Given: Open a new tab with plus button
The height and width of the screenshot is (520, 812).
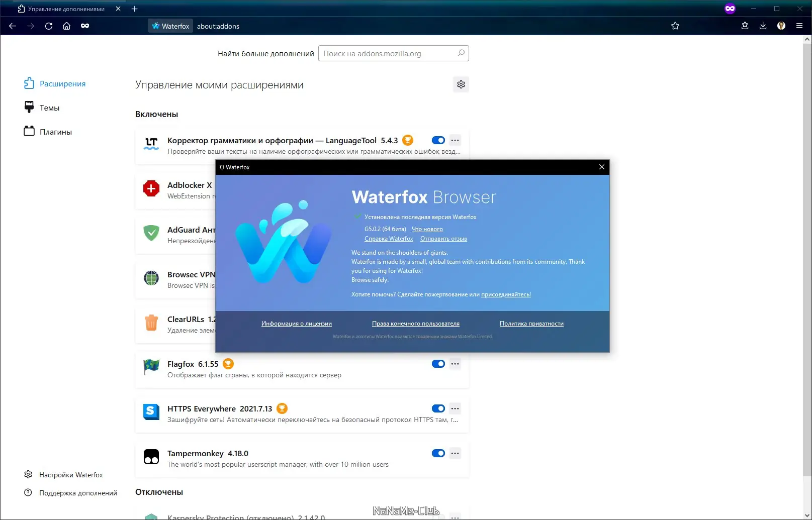Looking at the screenshot, I should pos(134,9).
